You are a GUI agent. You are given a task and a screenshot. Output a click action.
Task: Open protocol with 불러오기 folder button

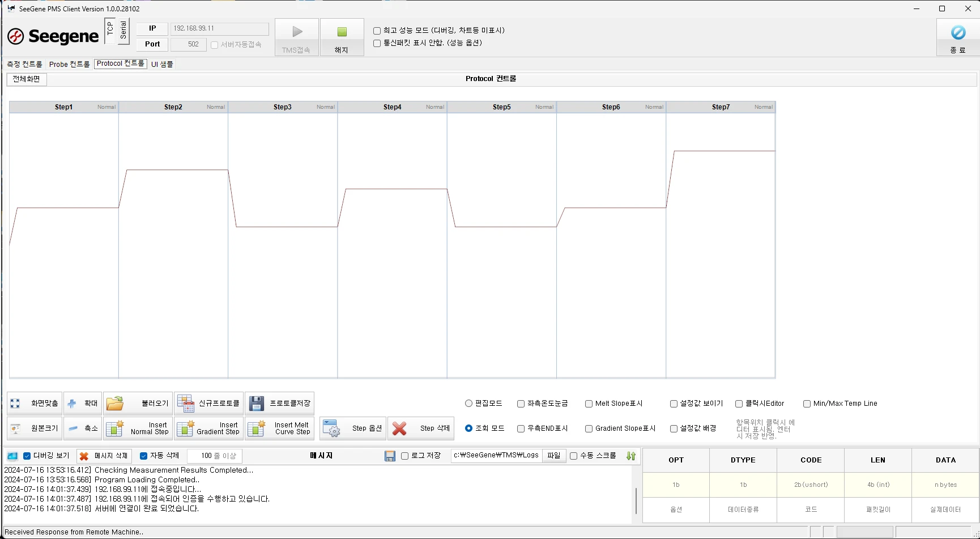(138, 404)
